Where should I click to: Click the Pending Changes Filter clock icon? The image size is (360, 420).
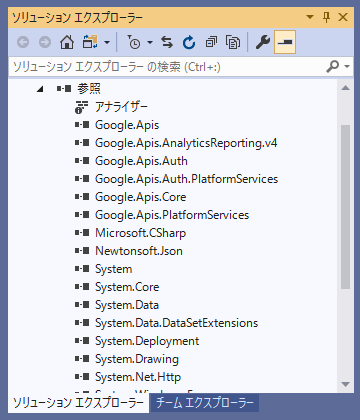tap(134, 42)
